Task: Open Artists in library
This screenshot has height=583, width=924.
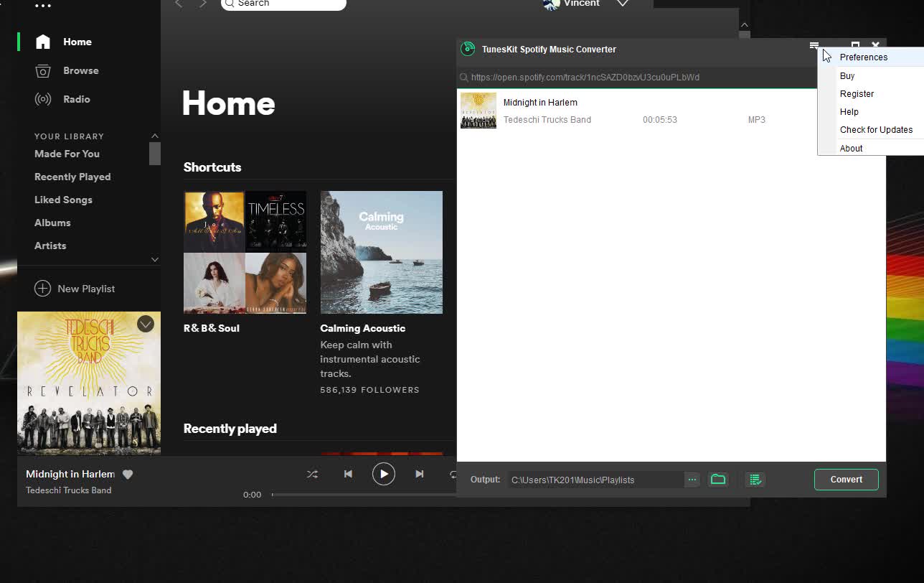Action: click(50, 246)
